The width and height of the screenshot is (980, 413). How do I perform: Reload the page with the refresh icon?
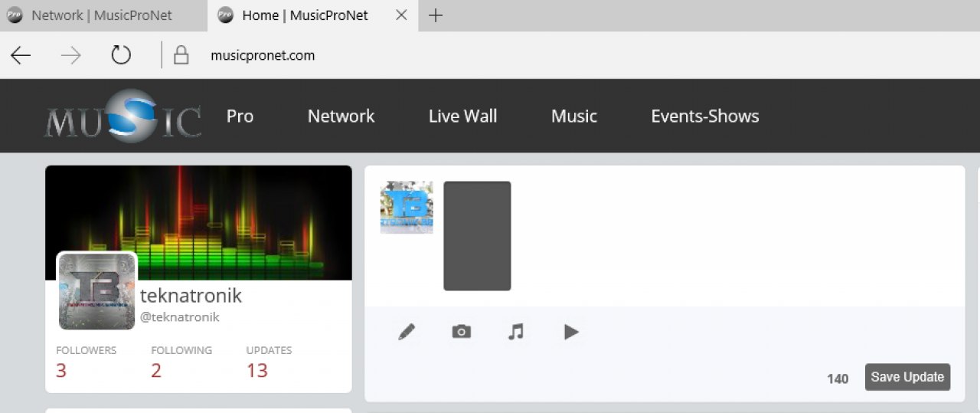point(121,55)
